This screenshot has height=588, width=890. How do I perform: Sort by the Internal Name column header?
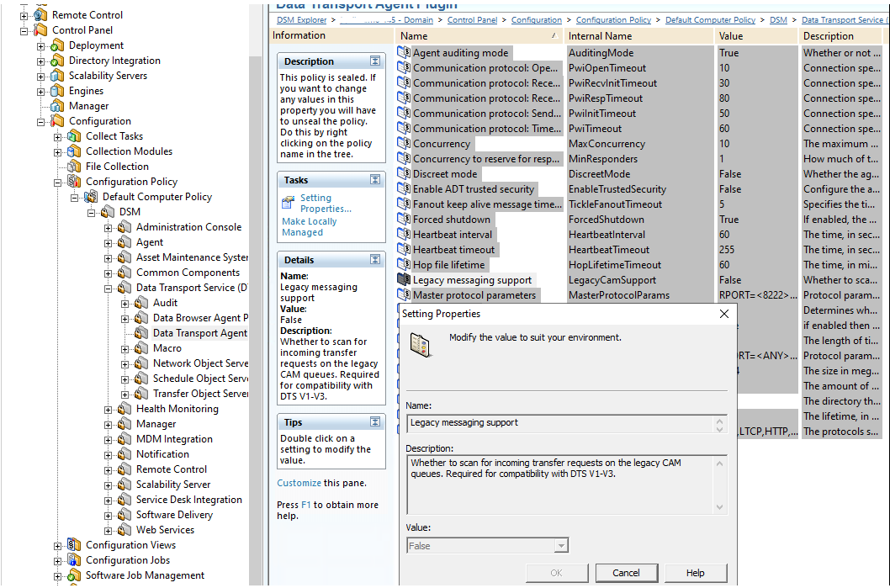point(637,36)
